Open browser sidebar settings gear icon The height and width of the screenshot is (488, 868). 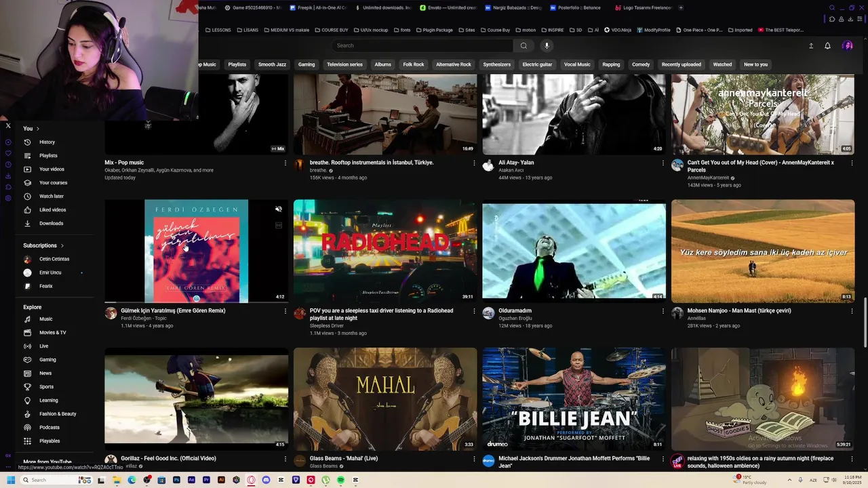coord(8,198)
